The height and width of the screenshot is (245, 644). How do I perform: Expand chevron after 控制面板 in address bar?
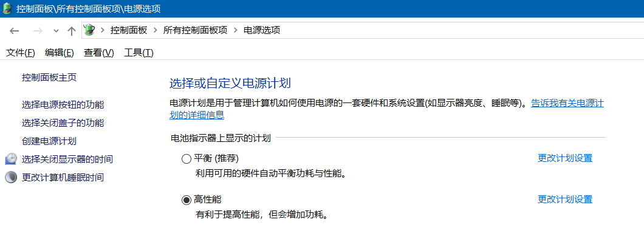pyautogui.click(x=156, y=30)
